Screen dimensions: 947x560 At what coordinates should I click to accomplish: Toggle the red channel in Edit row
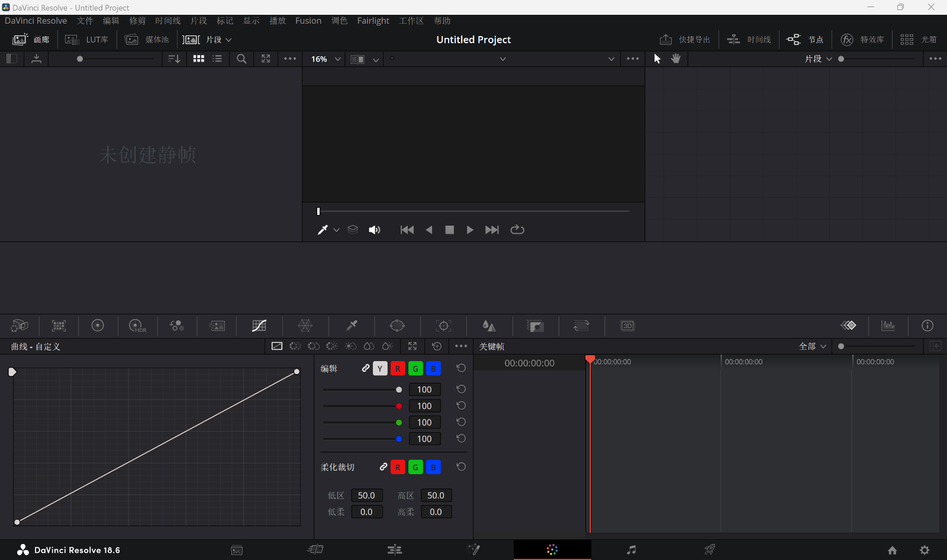(398, 369)
